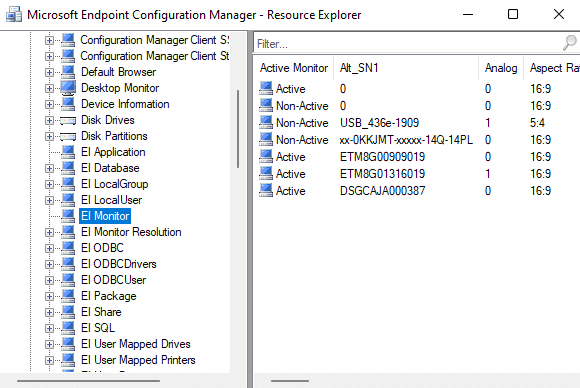Screen dimensions: 580x388
Task: Select the EI Application tree label
Action: coord(113,152)
